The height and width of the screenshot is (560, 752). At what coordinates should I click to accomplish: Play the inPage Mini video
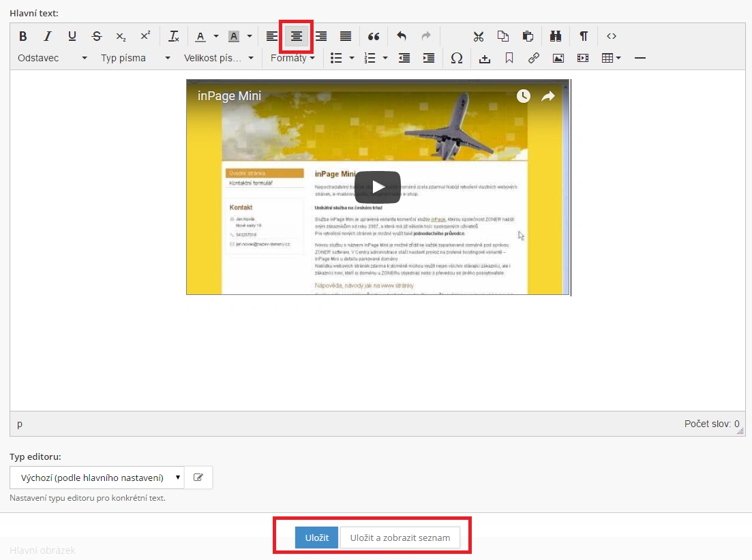pyautogui.click(x=378, y=187)
